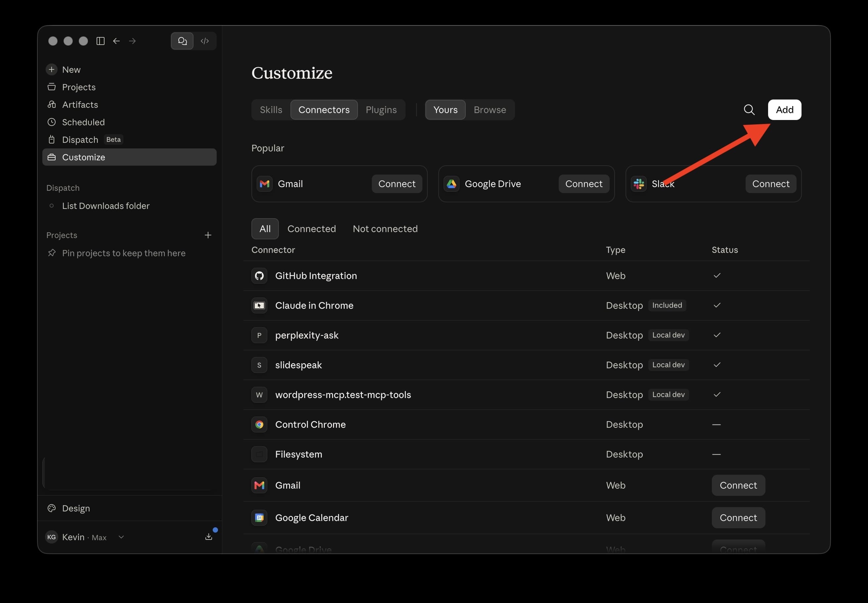Connect Gmail in the connector list
The height and width of the screenshot is (603, 868).
[x=738, y=486]
